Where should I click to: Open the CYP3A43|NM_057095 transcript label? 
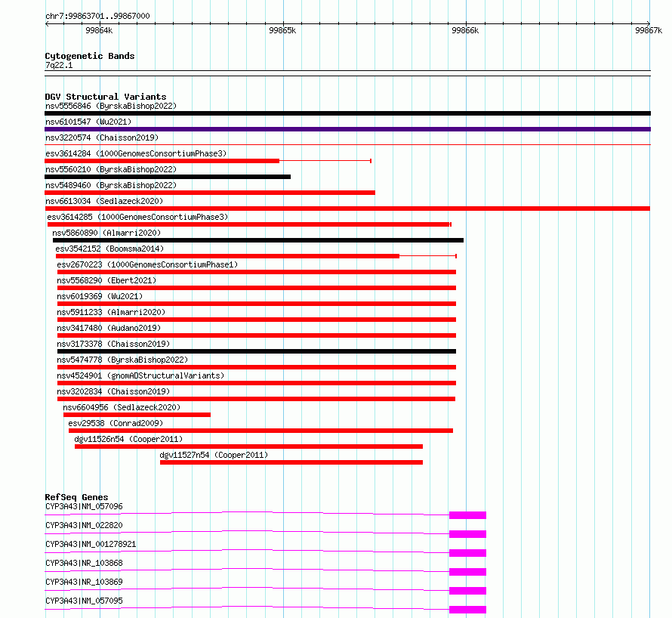(84, 601)
